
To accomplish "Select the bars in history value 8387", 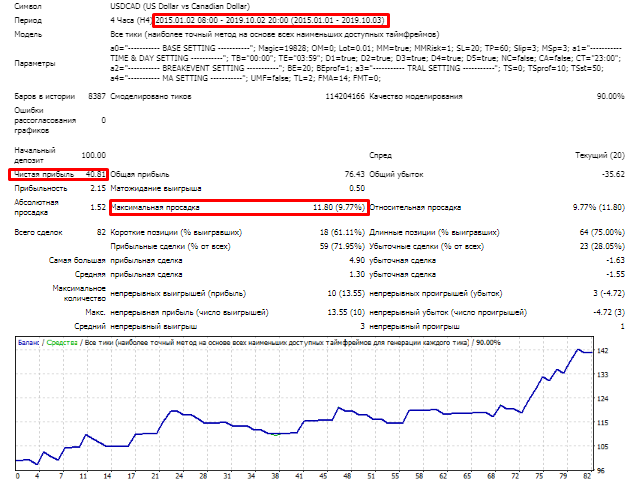I will (97, 97).
